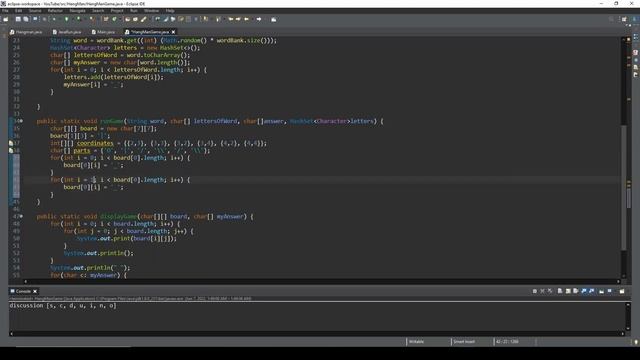Click on 'coordinates' variable in line 37
640x360 pixels.
point(95,143)
